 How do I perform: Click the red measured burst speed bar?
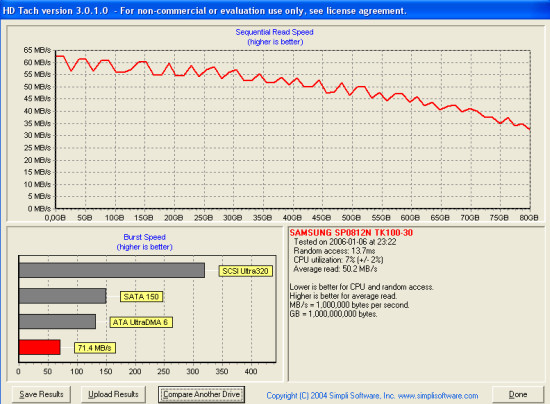(x=39, y=347)
